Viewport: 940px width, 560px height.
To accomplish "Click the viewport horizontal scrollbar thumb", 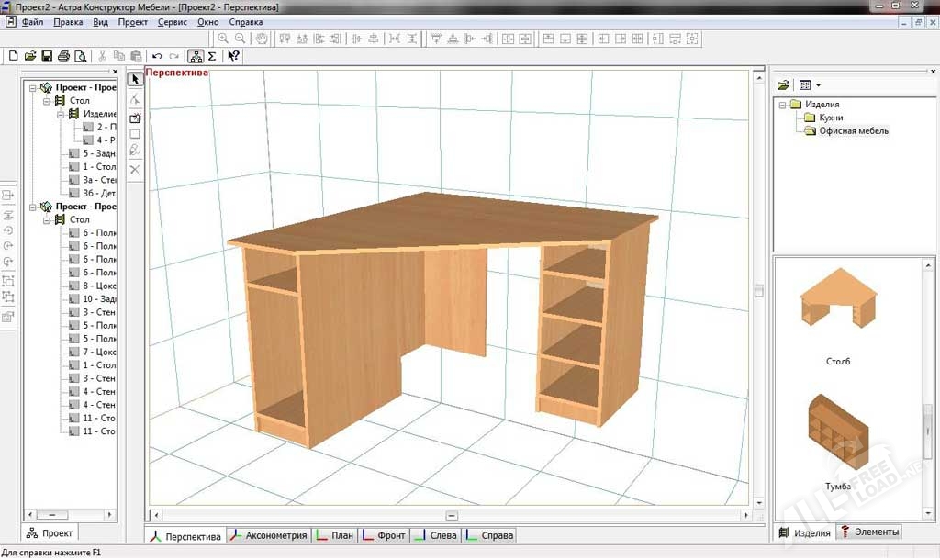I will (x=451, y=516).
